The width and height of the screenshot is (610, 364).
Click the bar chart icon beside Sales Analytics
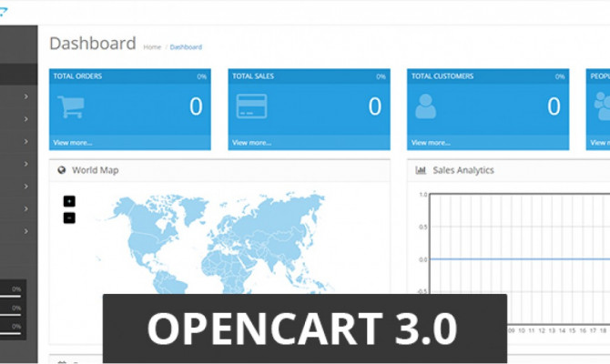421,170
